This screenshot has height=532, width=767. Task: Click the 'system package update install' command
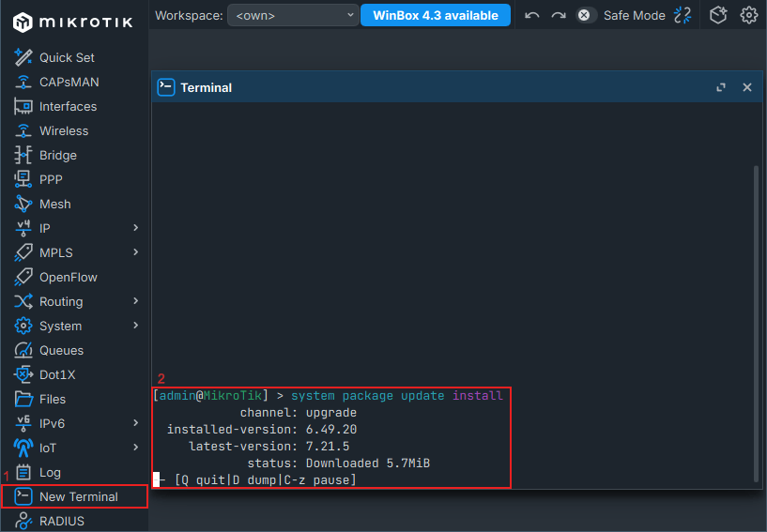click(397, 395)
